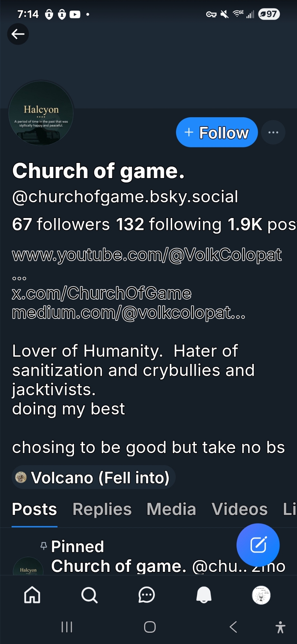Go to the Home feed icon
Viewport: 297px width, 644px height.
32,594
